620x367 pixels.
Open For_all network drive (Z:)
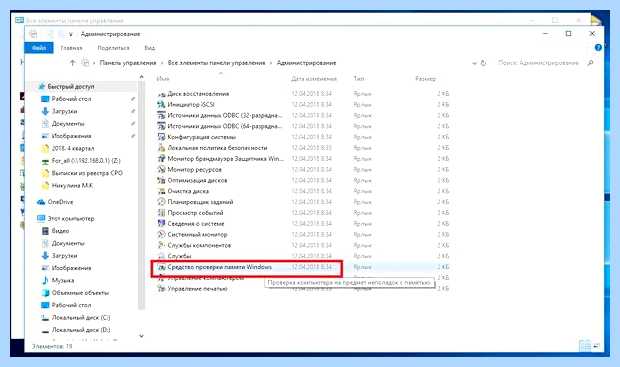(86, 161)
